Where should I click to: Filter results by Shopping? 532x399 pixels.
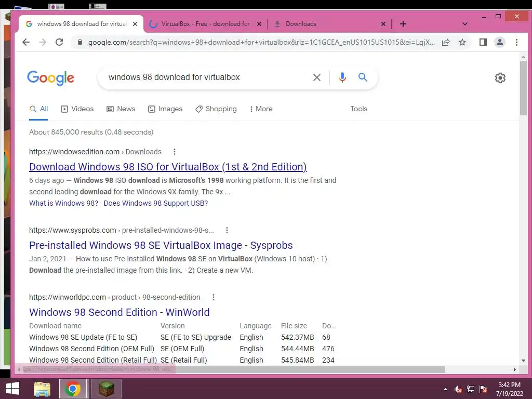click(216, 109)
